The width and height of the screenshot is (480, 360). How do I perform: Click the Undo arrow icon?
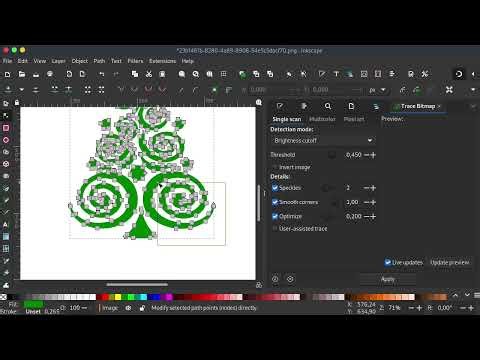pyautogui.click(x=102, y=74)
